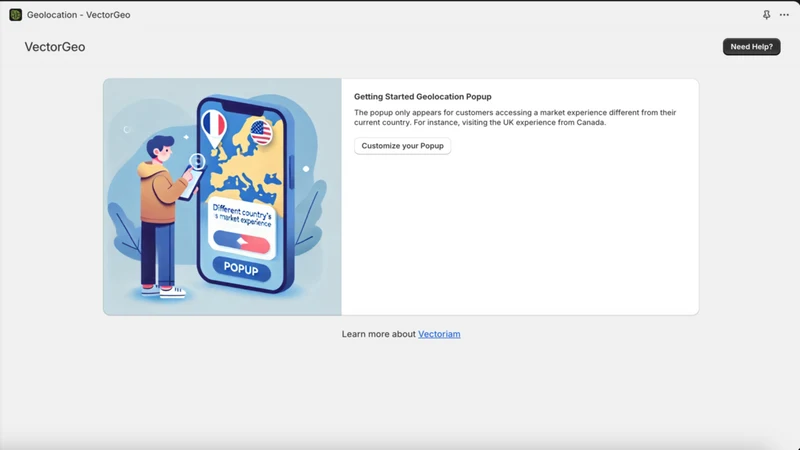Click the Geolocation - VectorGeo header title
Image resolution: width=800 pixels, height=450 pixels.
(79, 15)
